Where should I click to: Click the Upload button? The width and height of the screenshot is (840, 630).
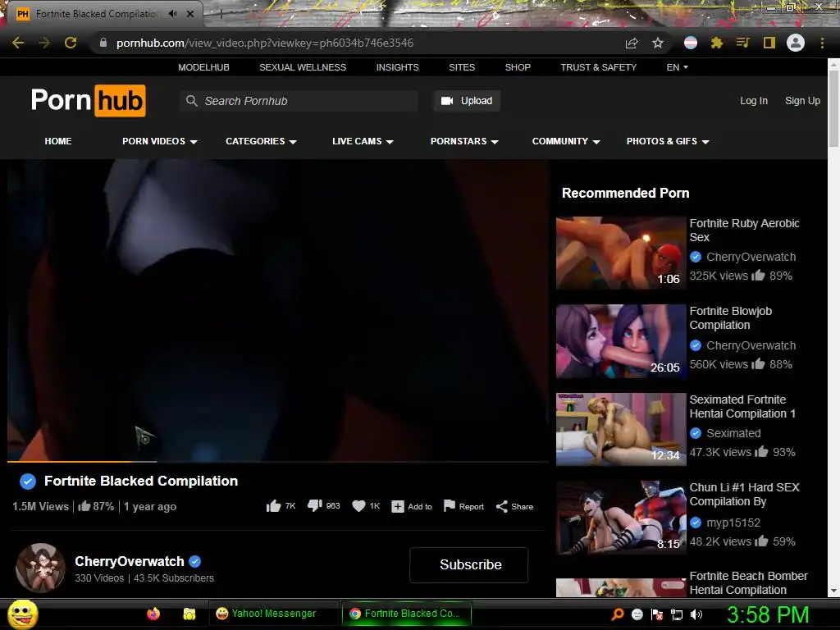coord(467,101)
